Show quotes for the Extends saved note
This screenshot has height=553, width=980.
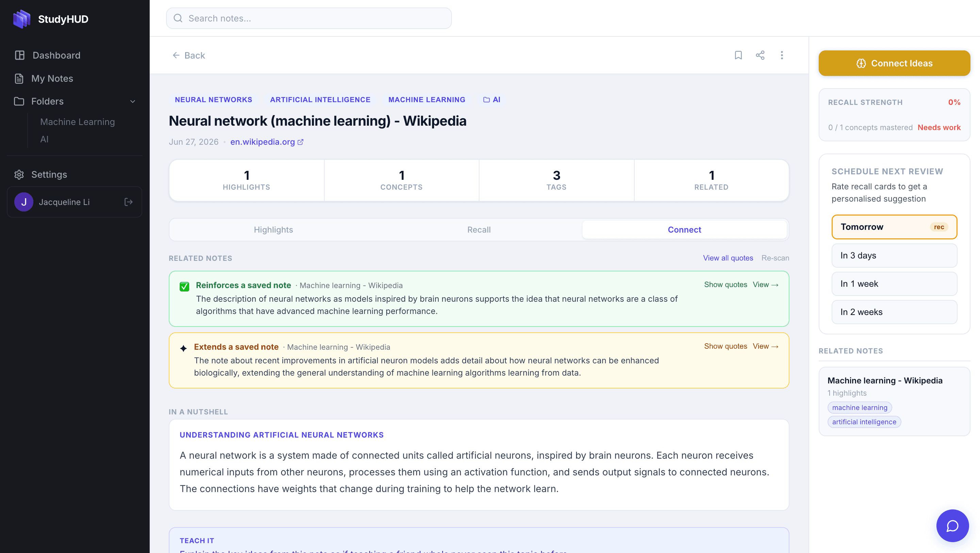coord(725,346)
